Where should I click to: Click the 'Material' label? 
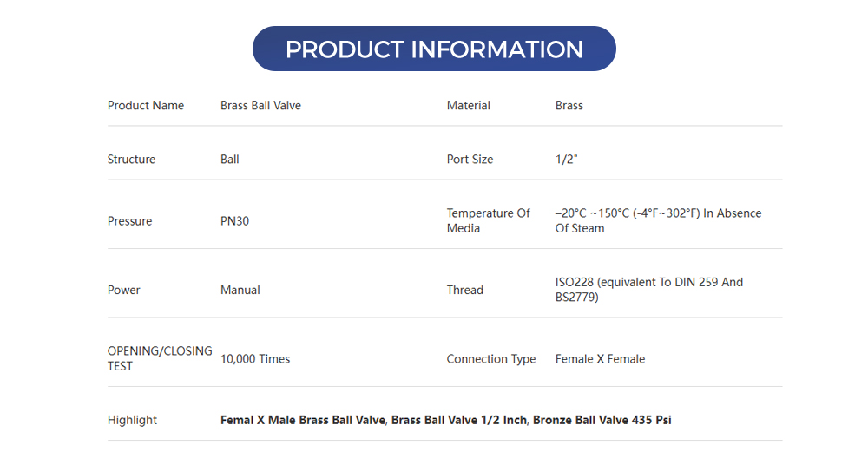tap(468, 105)
